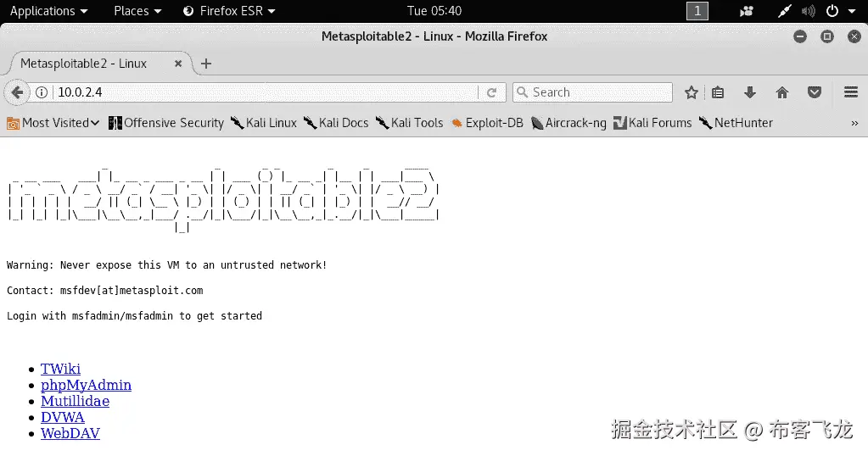Minimize the Firefox window
The width and height of the screenshot is (868, 456).
(800, 36)
